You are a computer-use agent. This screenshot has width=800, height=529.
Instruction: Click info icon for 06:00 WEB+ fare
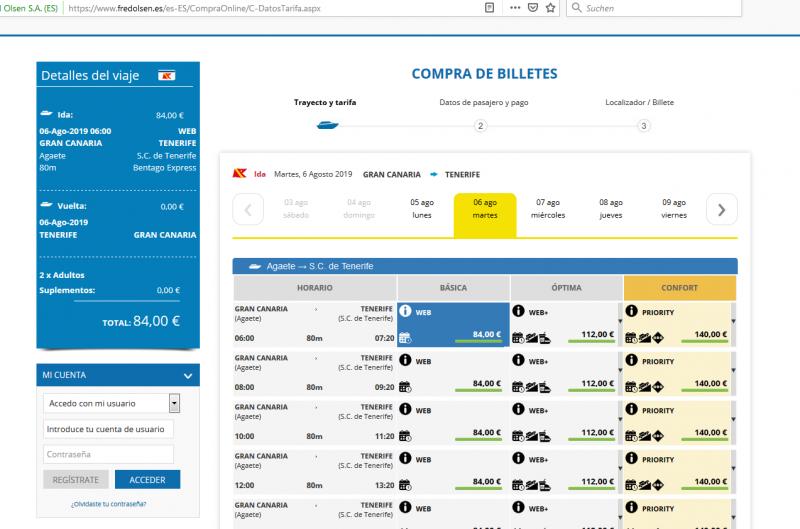coord(518,311)
